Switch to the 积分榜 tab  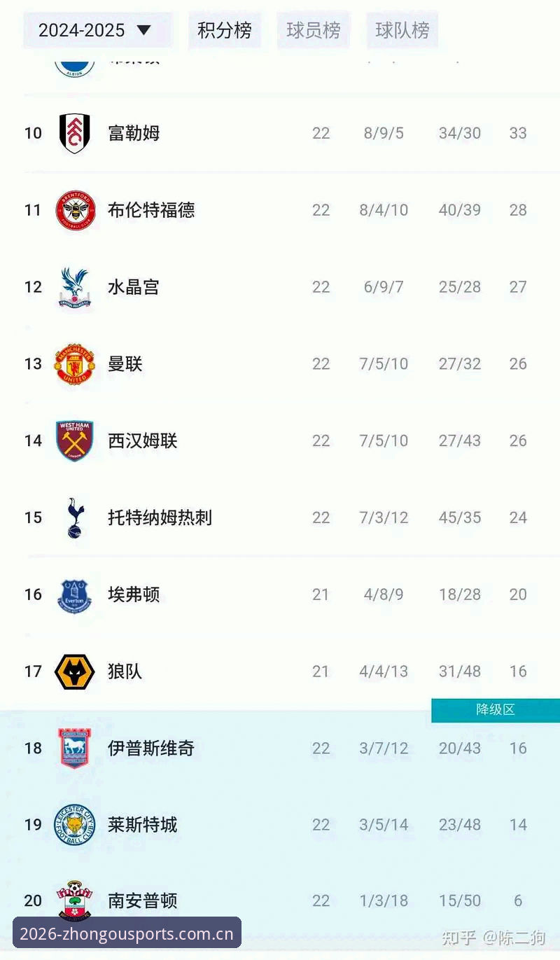point(224,30)
